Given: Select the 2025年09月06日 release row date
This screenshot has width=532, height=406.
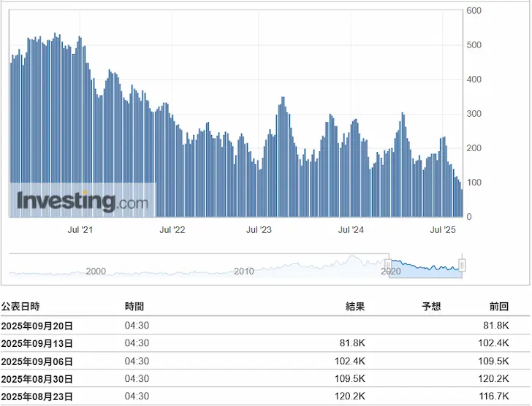Looking at the screenshot, I should [37, 361].
